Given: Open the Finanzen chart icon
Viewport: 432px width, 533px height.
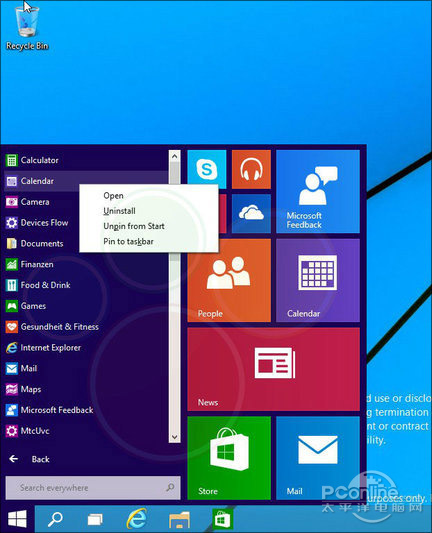Looking at the screenshot, I should click(x=12, y=264).
